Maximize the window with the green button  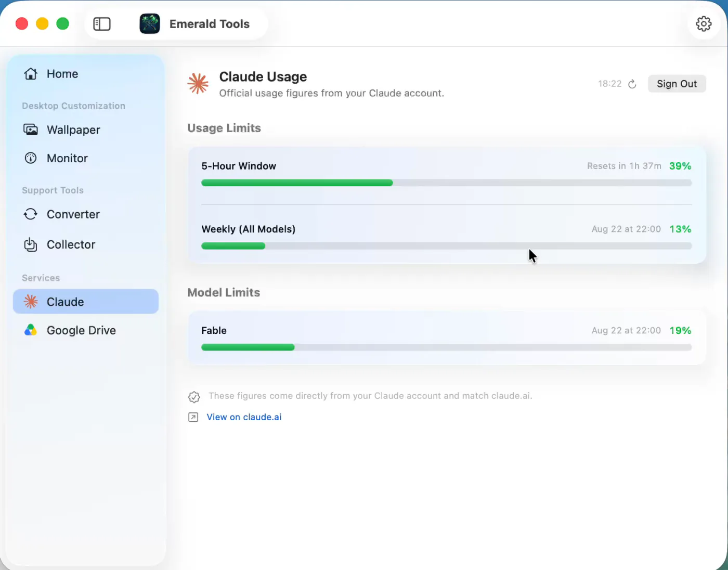coord(62,23)
